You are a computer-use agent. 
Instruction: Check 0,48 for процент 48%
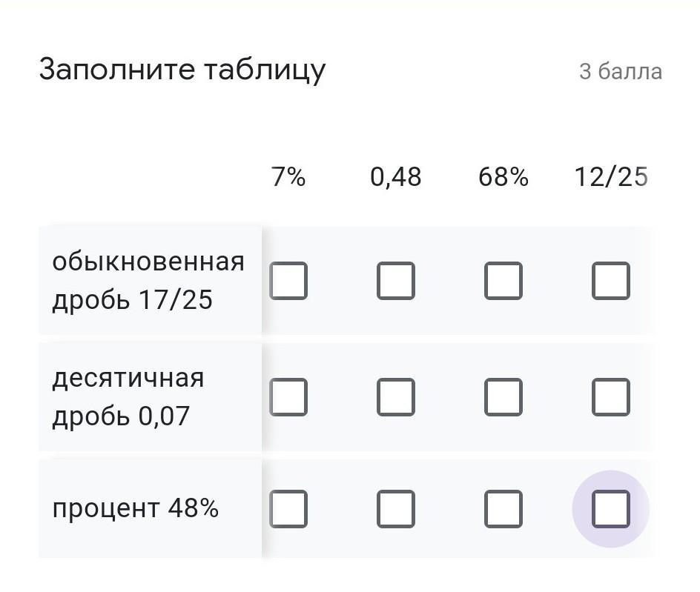(x=396, y=509)
